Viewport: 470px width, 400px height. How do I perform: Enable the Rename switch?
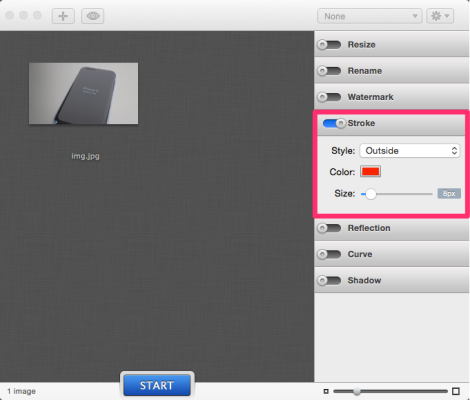click(x=329, y=71)
